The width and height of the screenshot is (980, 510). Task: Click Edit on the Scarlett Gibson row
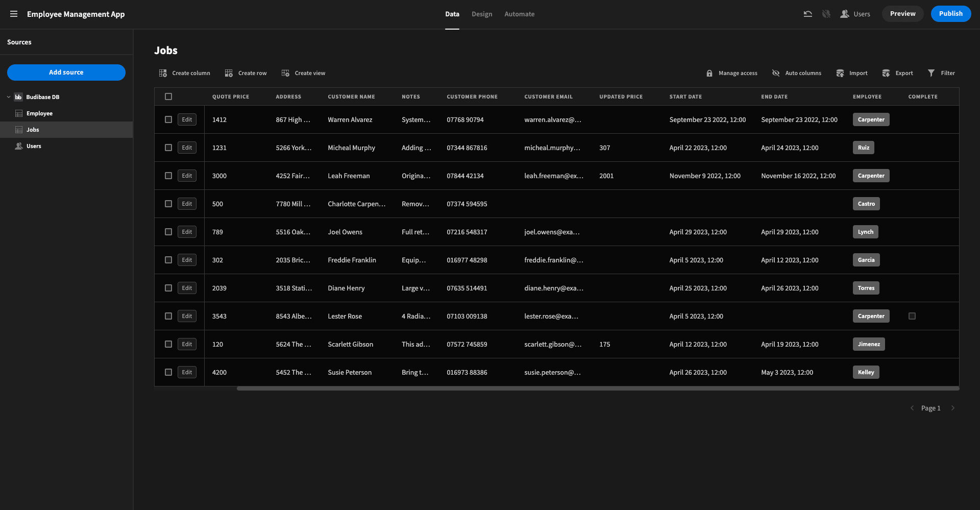[x=187, y=344]
